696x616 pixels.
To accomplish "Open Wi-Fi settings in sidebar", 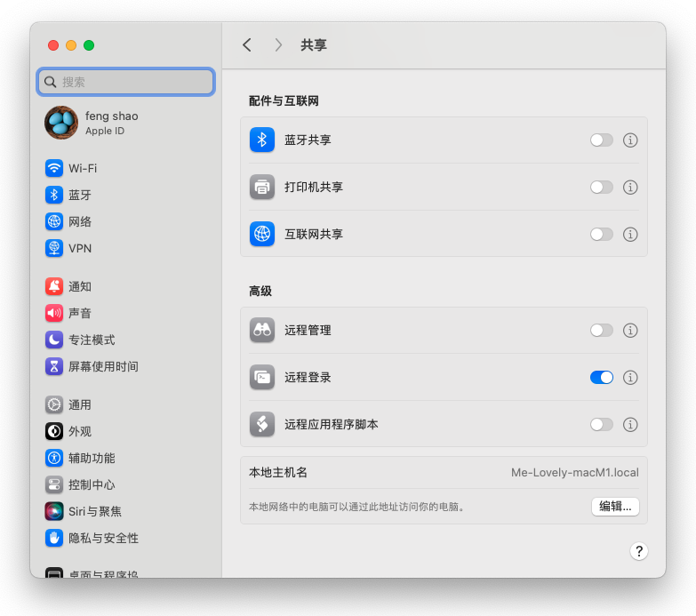I will tap(83, 168).
